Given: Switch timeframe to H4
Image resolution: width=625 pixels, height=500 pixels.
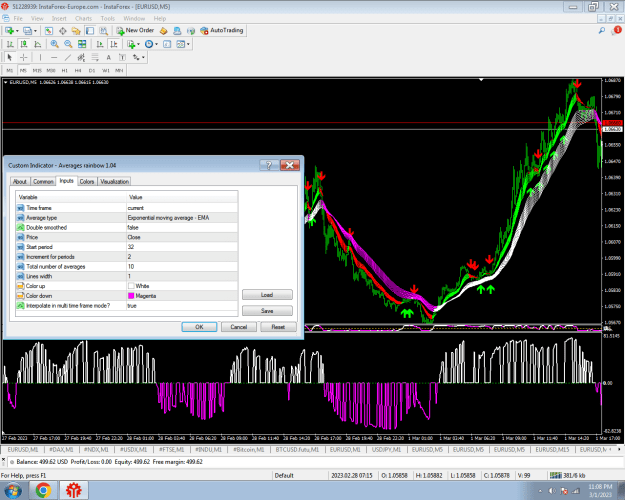Looking at the screenshot, I should click(x=78, y=71).
